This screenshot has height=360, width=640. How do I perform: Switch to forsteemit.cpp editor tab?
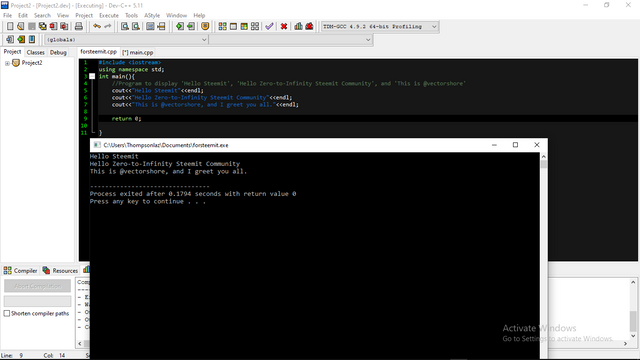pos(98,52)
